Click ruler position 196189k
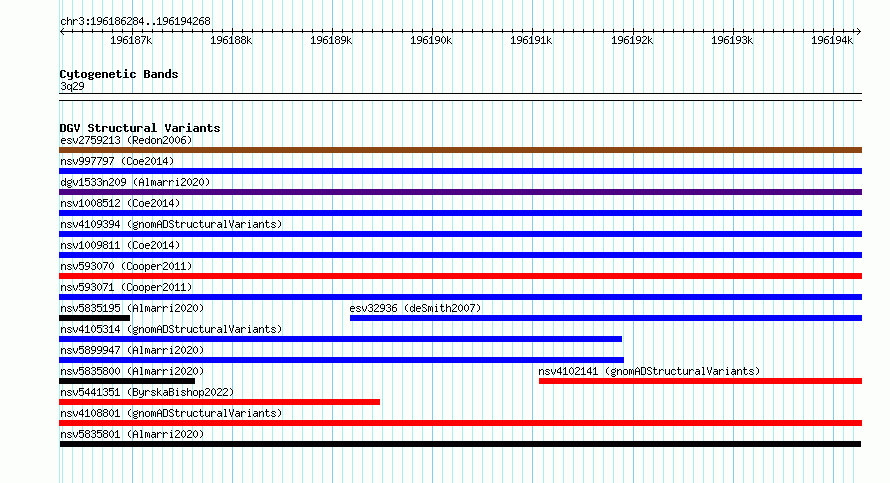The height and width of the screenshot is (483, 890). point(331,40)
